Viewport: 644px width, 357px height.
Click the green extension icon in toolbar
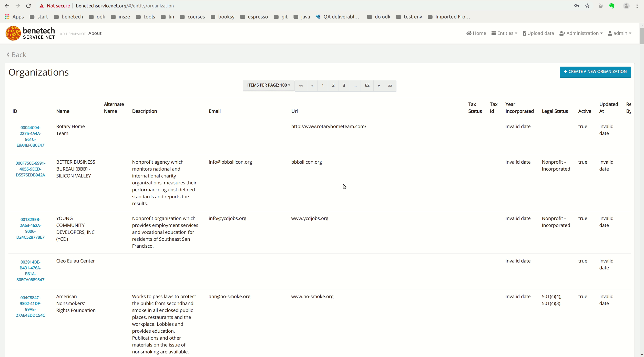pyautogui.click(x=612, y=6)
